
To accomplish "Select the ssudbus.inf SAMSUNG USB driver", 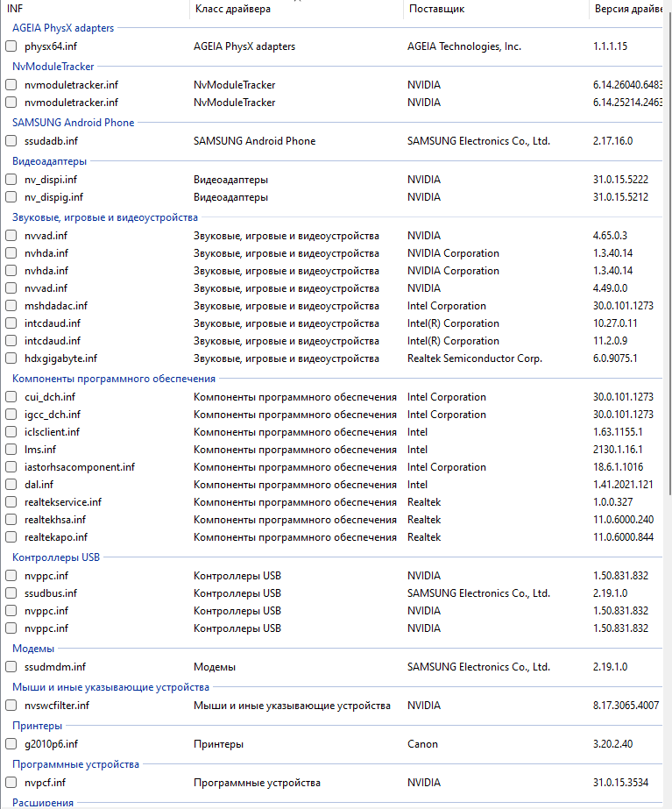I will [x=51, y=593].
